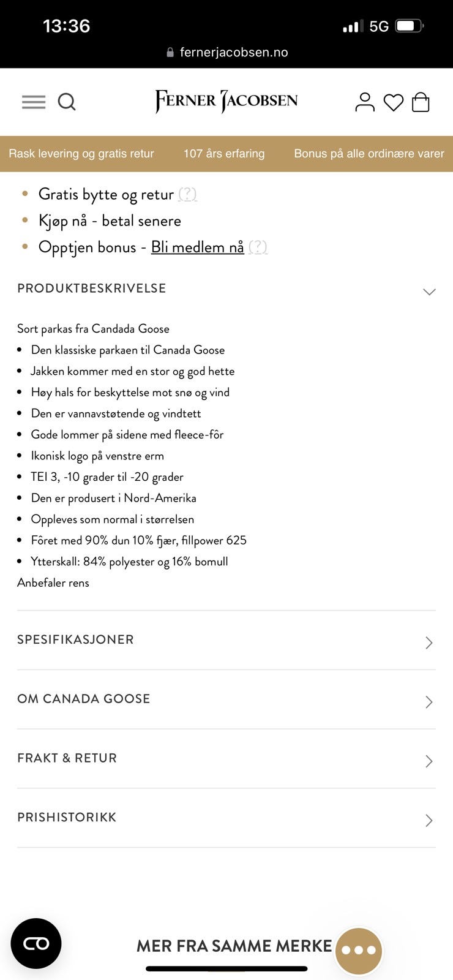Open the user account icon
Image resolution: width=453 pixels, height=980 pixels.
[365, 102]
